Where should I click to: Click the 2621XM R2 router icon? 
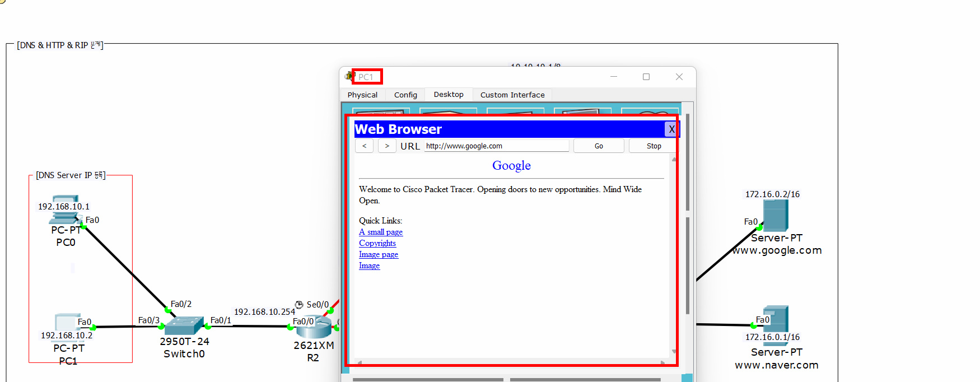314,327
